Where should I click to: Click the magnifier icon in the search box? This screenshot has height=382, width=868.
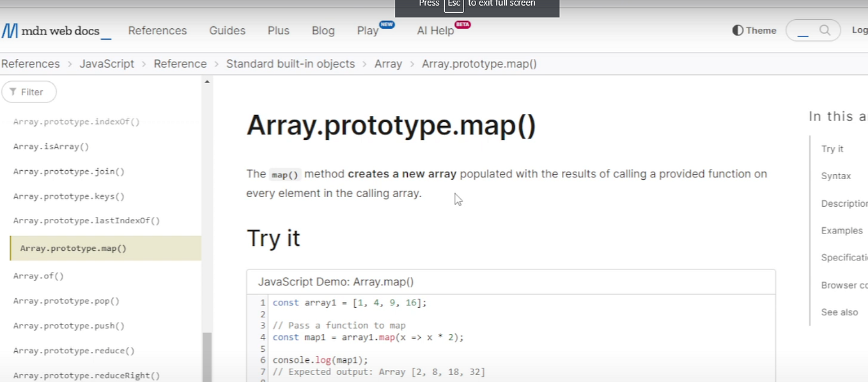click(825, 29)
